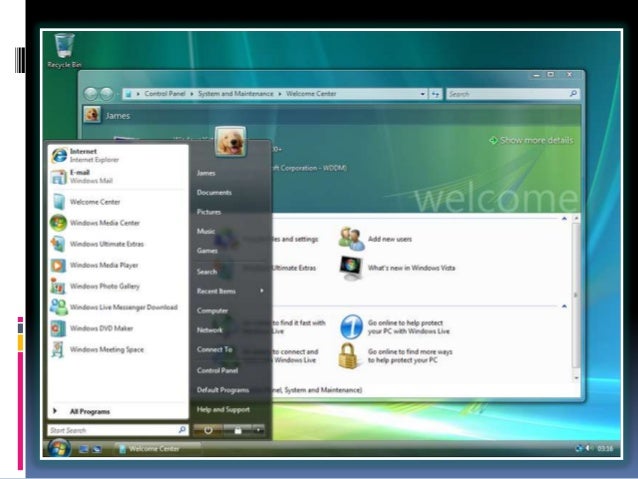The width and height of the screenshot is (638, 479).
Task: Launch Windows Meeting Space icon
Action: coord(58,349)
